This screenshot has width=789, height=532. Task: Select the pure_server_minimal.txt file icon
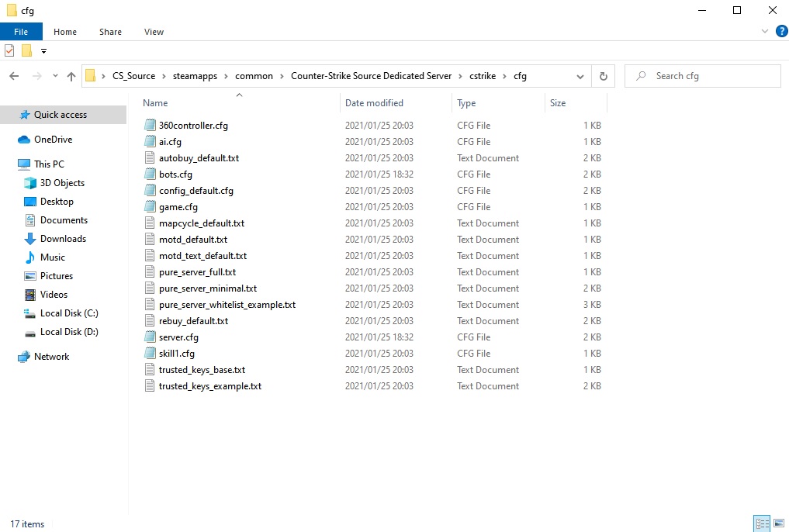(x=150, y=288)
